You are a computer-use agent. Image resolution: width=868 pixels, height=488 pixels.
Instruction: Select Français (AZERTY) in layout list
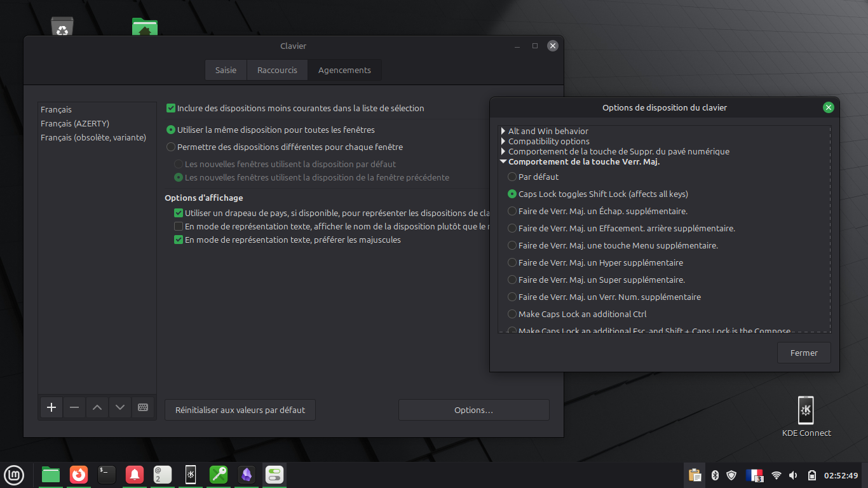tap(75, 124)
